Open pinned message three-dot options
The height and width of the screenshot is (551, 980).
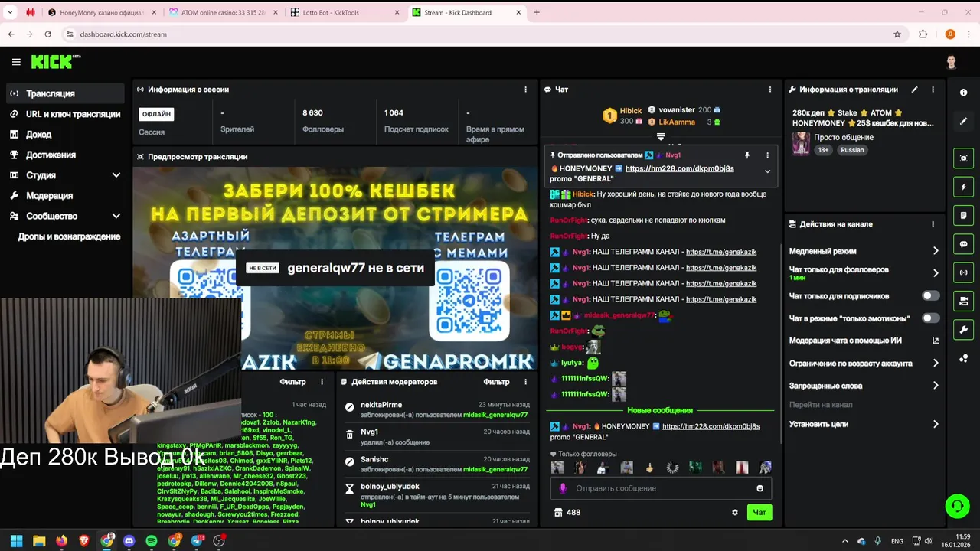pyautogui.click(x=767, y=155)
